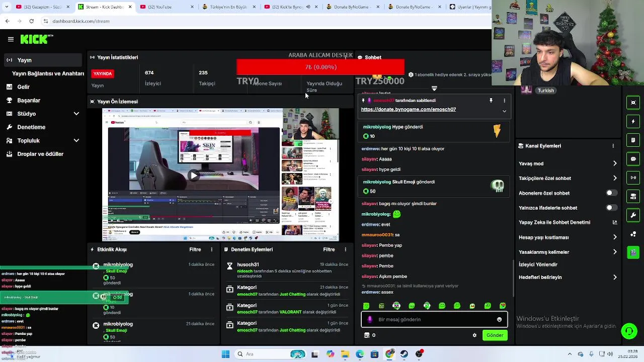
Task: Pin icon on pinned donate message
Action: 491,101
